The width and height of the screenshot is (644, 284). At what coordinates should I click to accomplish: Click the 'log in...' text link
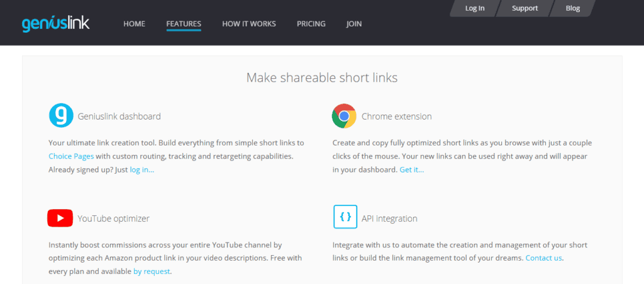click(x=142, y=170)
